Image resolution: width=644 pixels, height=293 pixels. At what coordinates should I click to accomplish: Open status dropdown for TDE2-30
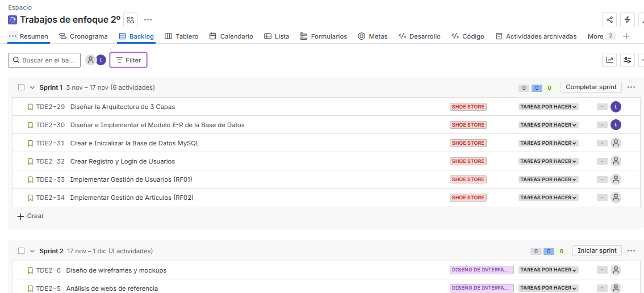(x=548, y=125)
